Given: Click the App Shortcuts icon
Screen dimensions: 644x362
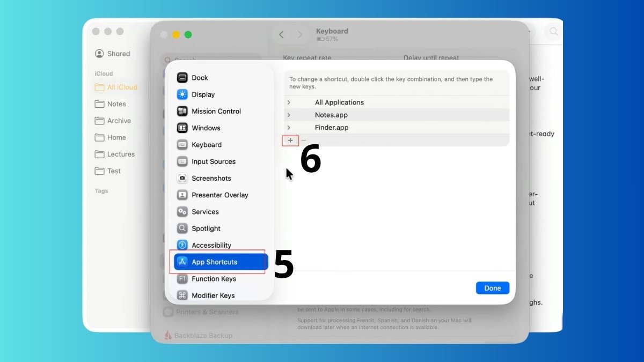Looking at the screenshot, I should pos(182,262).
